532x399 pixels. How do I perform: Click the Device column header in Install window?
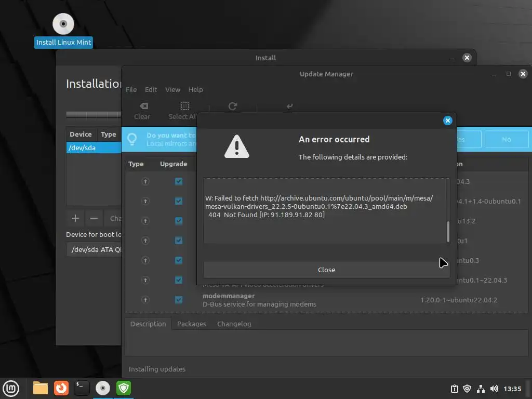point(81,135)
